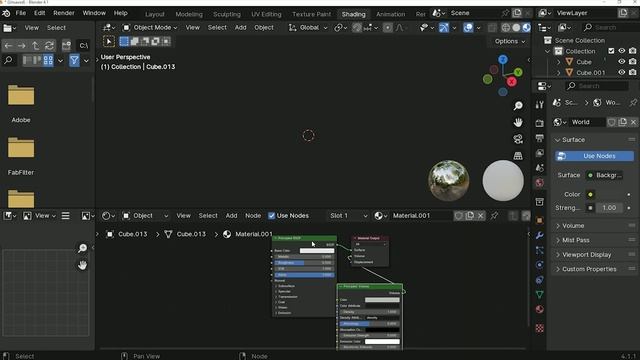Open the viewport Object menu
The width and height of the screenshot is (640, 360).
pos(264,28)
